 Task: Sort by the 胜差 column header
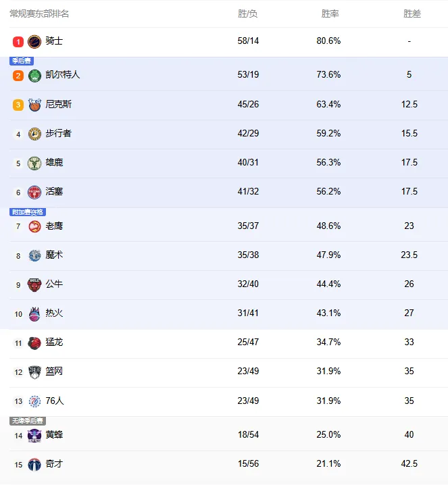click(x=412, y=14)
